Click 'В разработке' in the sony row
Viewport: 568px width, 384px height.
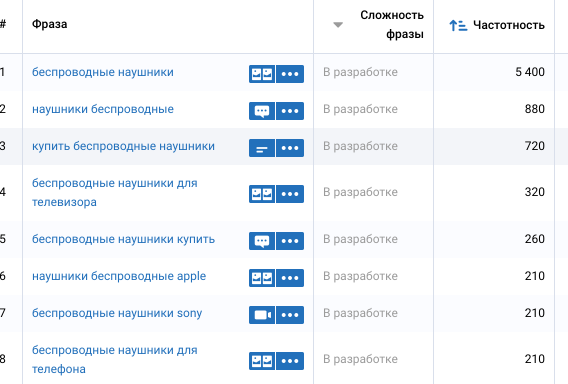pyautogui.click(x=360, y=313)
